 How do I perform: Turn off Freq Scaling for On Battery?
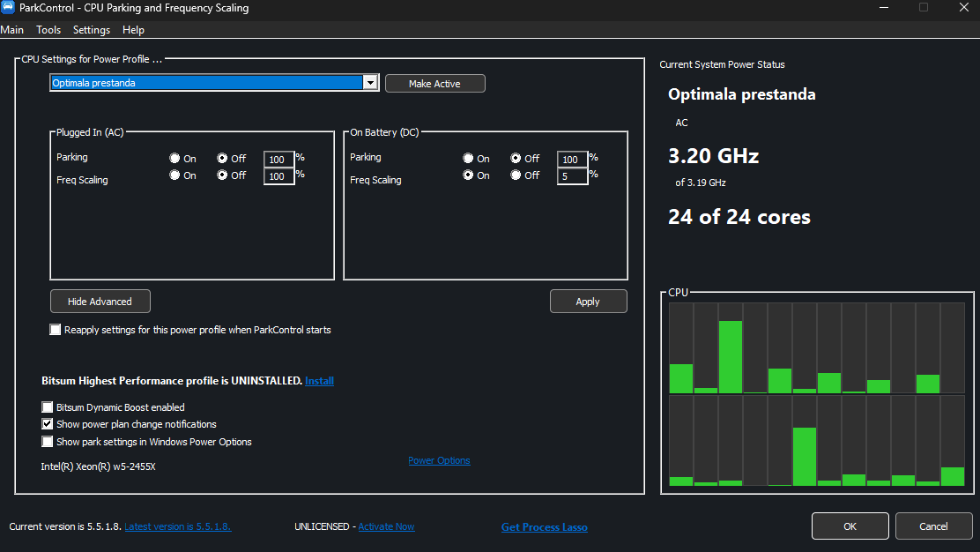pyautogui.click(x=516, y=175)
